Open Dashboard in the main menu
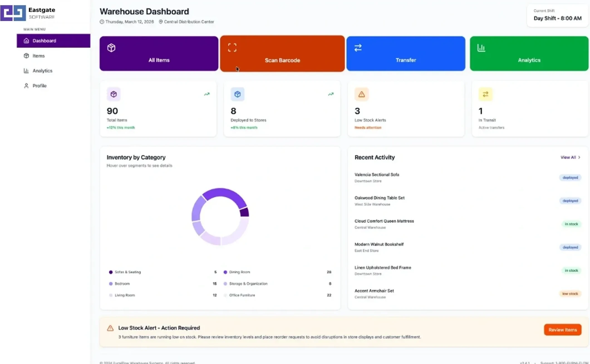 53,41
